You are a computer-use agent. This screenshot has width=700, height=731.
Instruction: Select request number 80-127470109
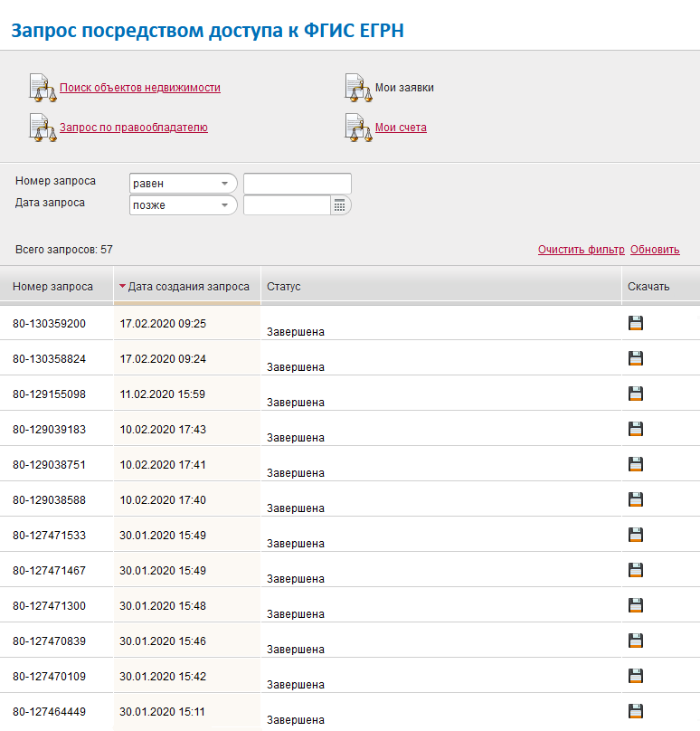point(49,677)
